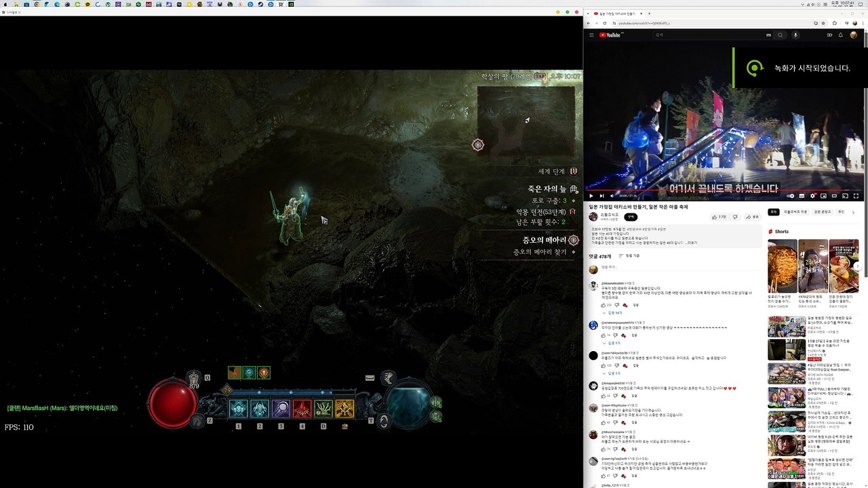
Task: Reload the YouTube page
Action: tap(605, 24)
